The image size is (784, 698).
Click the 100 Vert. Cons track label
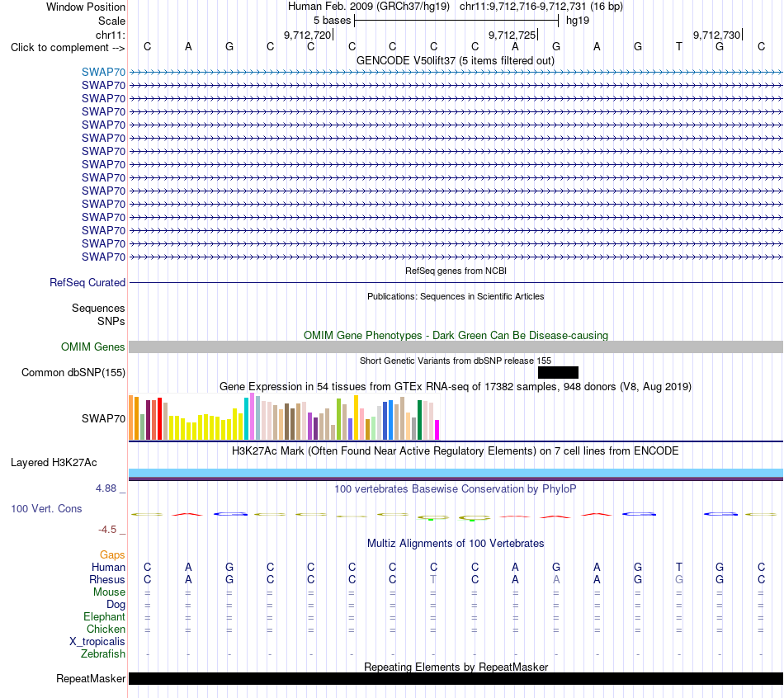tap(46, 508)
